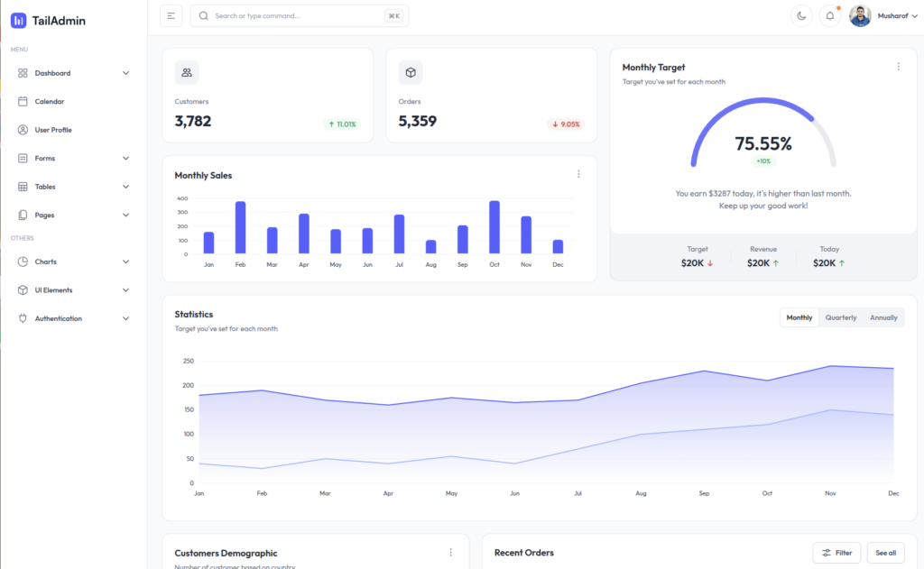This screenshot has width=924, height=569.
Task: Focus the search or type command field
Action: pyautogui.click(x=298, y=15)
